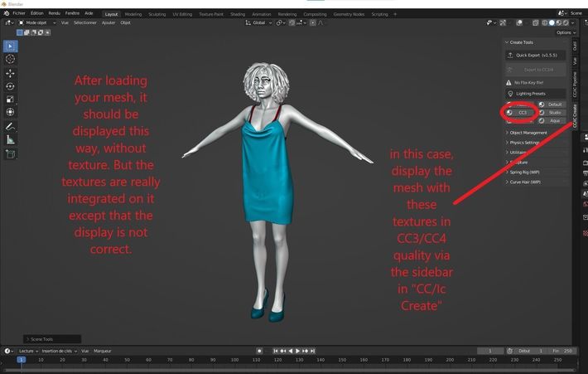Select the Scale tool
The height and width of the screenshot is (374, 588).
click(x=10, y=99)
